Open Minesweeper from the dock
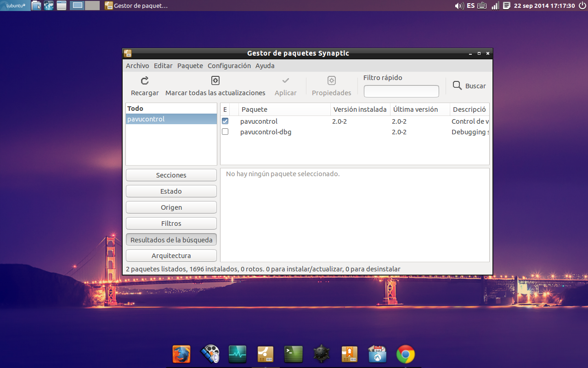This screenshot has height=368, width=588. coord(321,354)
